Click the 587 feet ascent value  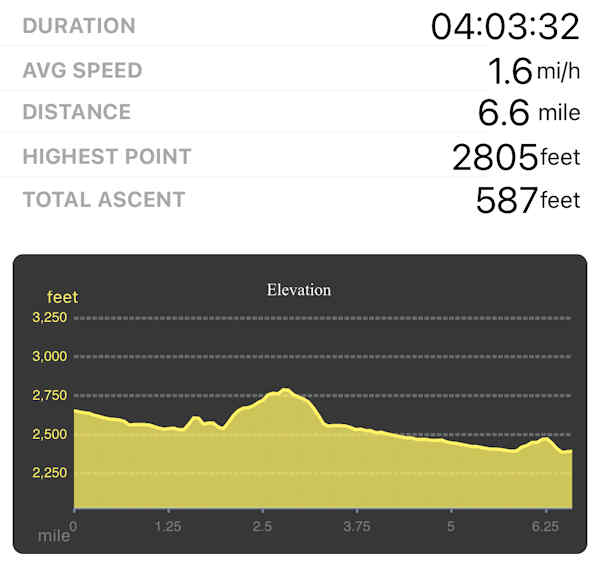pyautogui.click(x=527, y=200)
